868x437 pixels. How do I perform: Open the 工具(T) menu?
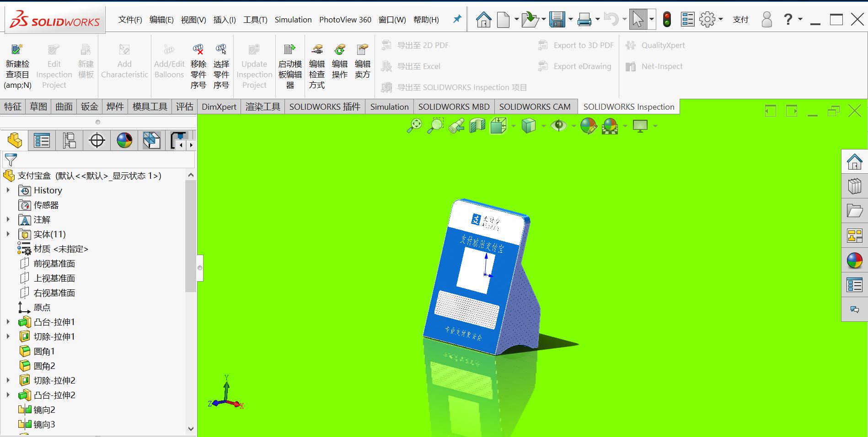pos(255,20)
